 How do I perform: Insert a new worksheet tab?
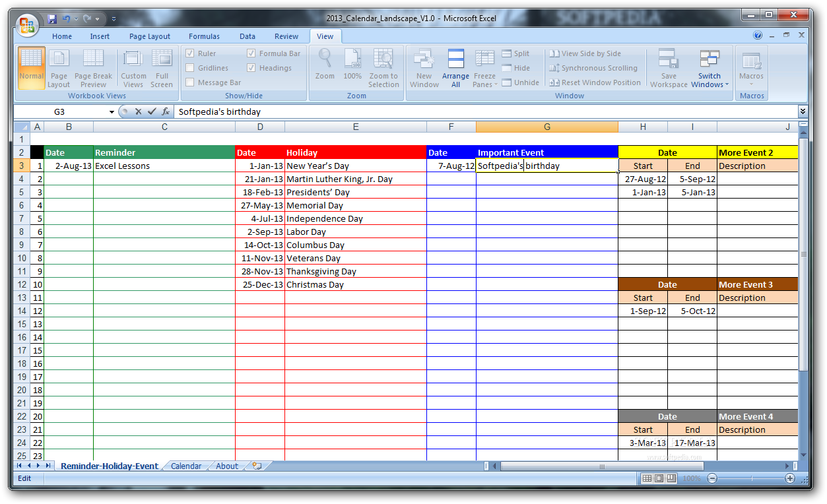[257, 466]
